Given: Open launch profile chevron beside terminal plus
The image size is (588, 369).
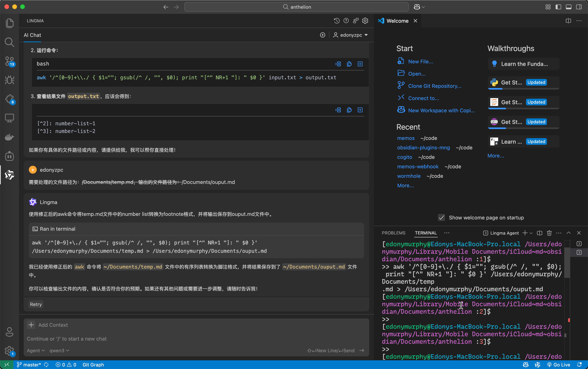Looking at the screenshot, I should tap(531, 233).
